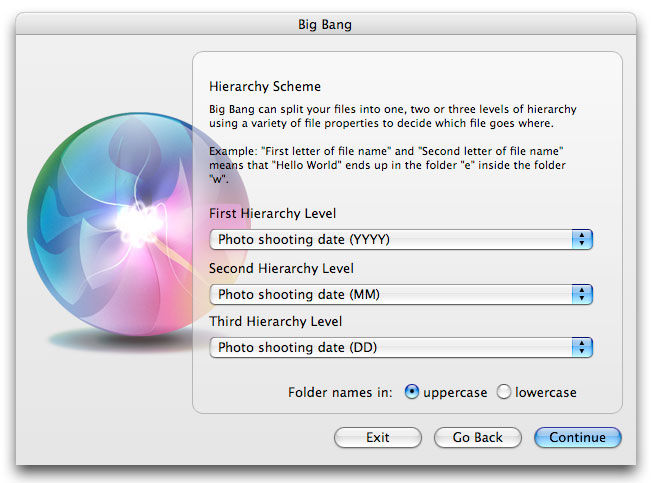Click the First Hierarchy Level label
Viewport: 652px width, 483px height.
[x=272, y=214]
